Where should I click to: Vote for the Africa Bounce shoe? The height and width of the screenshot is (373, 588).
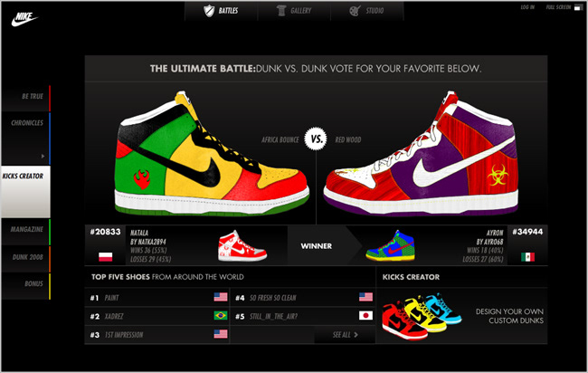(x=211, y=153)
